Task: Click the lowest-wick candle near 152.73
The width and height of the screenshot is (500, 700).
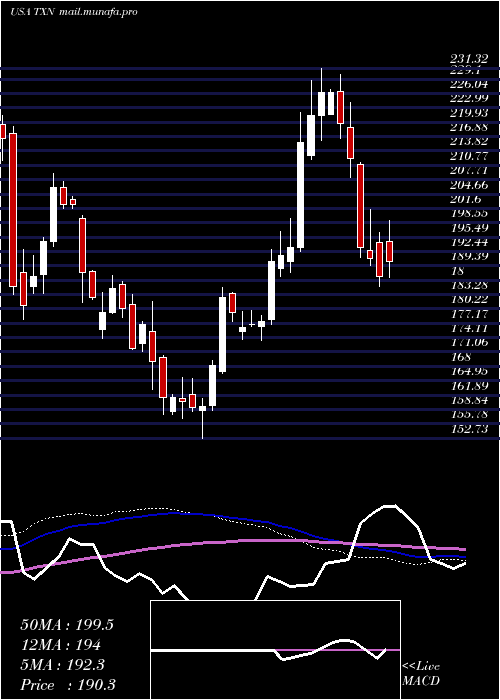Action: [x=202, y=418]
